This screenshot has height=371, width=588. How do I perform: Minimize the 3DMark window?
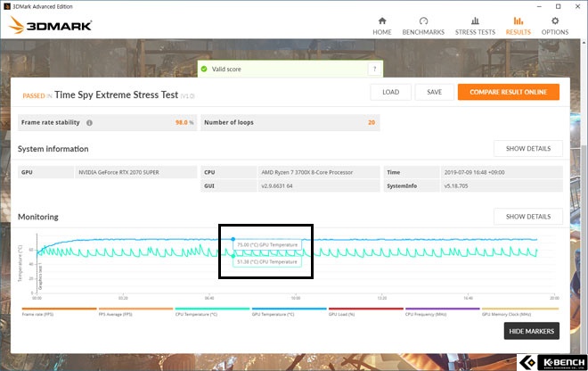(x=539, y=6)
